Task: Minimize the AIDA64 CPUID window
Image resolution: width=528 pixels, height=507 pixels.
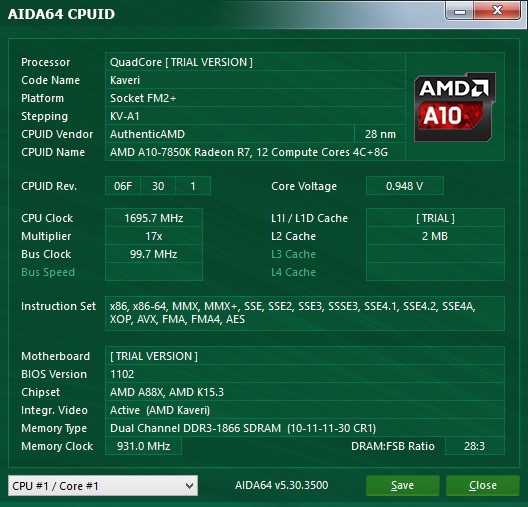Action: [x=459, y=11]
